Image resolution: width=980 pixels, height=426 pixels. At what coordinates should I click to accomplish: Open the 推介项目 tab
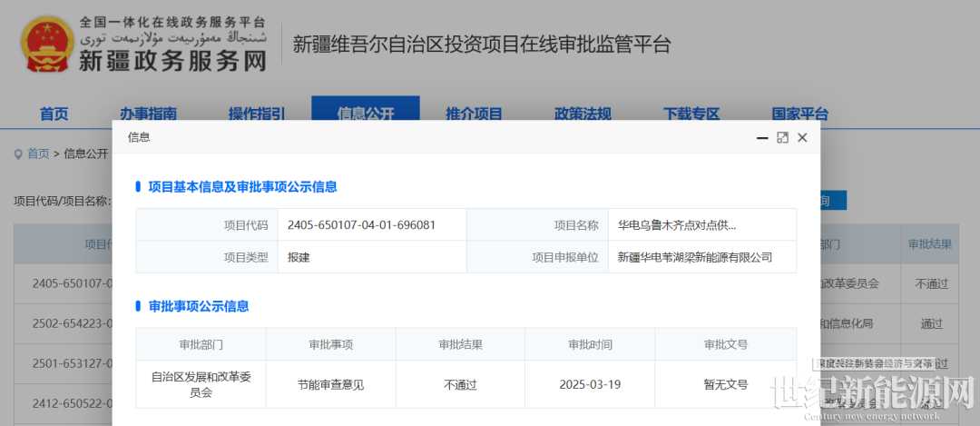[474, 114]
